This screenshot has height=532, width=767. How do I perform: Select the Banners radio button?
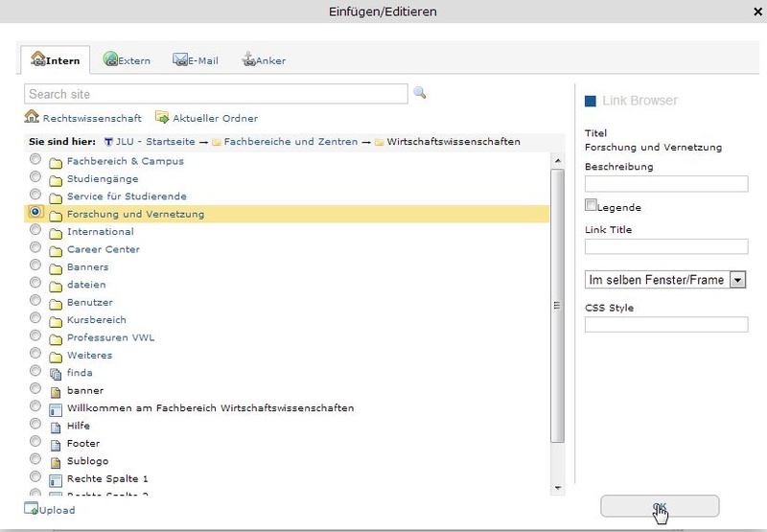pyautogui.click(x=35, y=265)
